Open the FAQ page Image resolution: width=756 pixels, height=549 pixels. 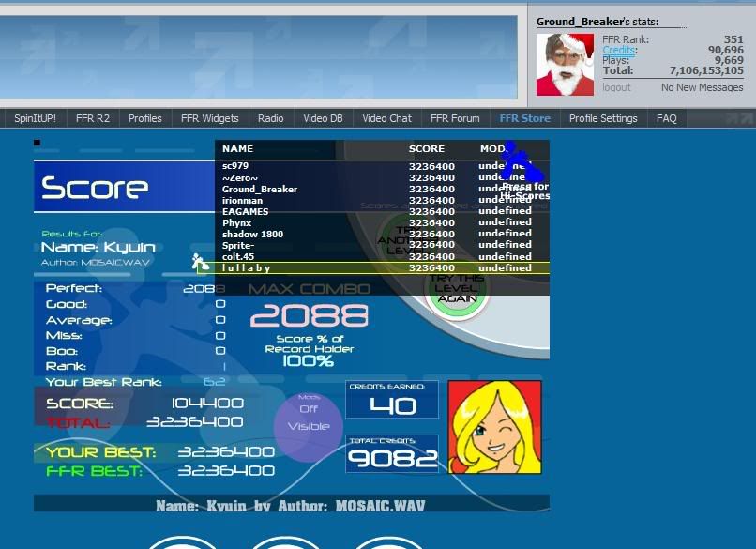[x=666, y=118]
